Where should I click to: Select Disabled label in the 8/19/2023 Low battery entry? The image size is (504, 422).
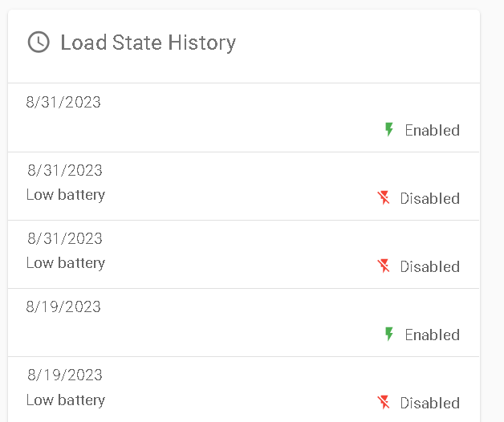click(x=429, y=403)
